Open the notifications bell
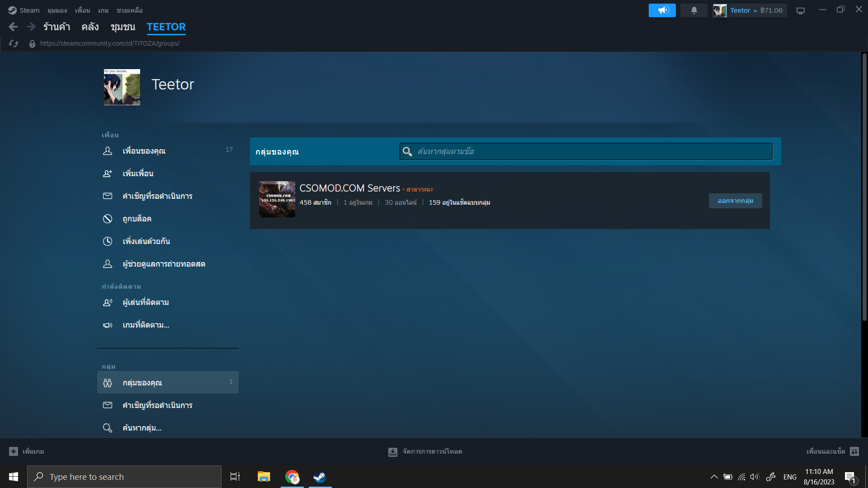868x488 pixels. point(693,10)
